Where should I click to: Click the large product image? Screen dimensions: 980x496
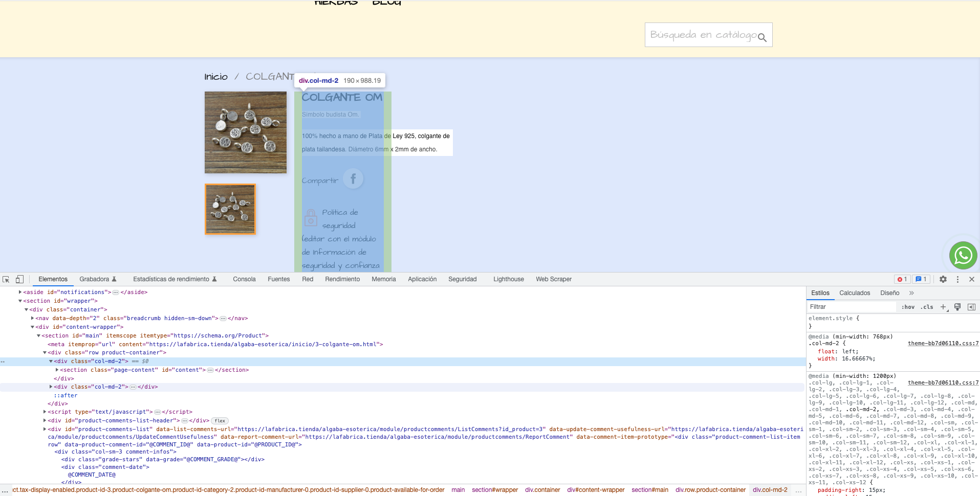[x=246, y=132]
